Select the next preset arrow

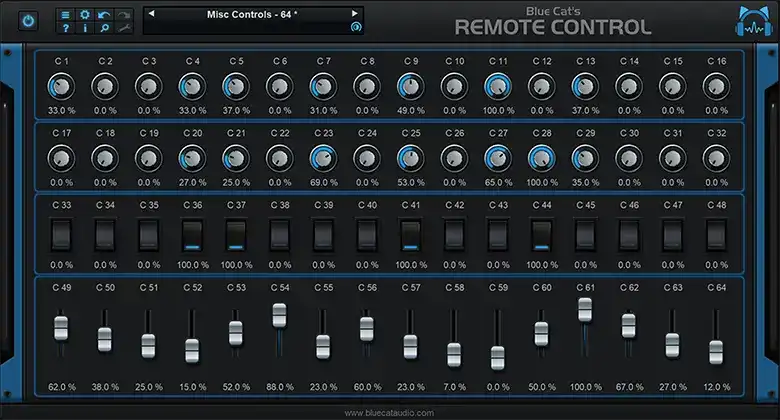(x=355, y=13)
